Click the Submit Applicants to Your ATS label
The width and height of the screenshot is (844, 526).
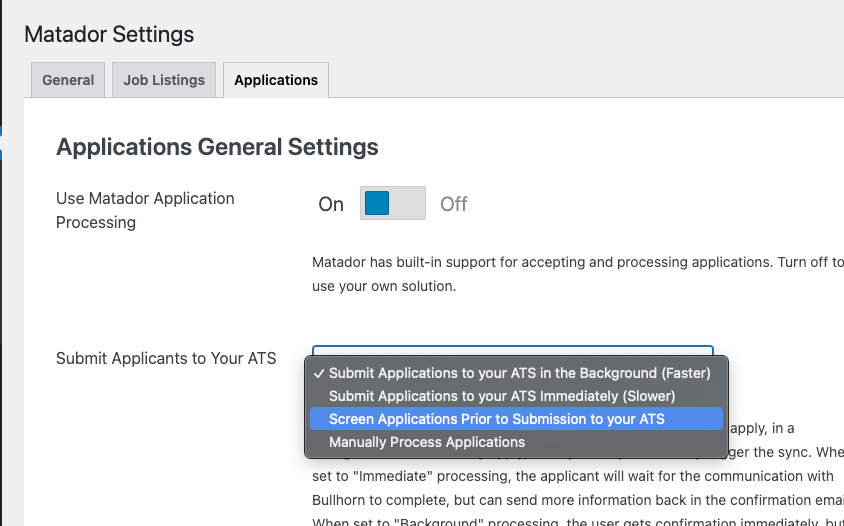[166, 358]
